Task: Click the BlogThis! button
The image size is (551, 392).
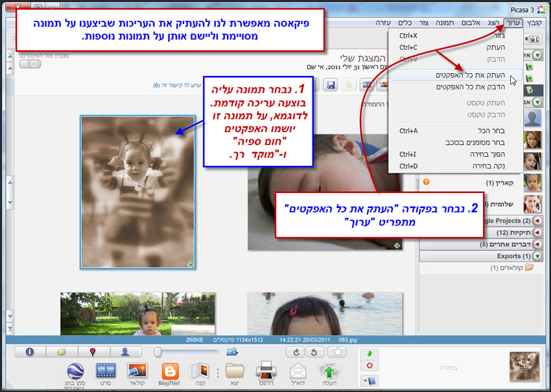Action: pyautogui.click(x=170, y=374)
